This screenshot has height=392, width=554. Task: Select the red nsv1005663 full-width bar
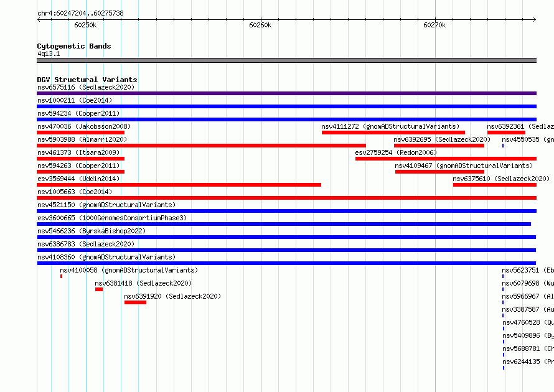286,198
